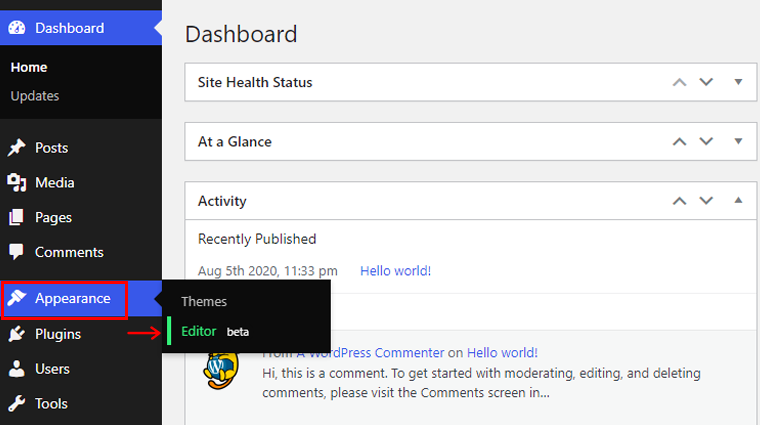Screen dimensions: 760x425
Task: Move Site Health Status panel down
Action: pos(706,82)
